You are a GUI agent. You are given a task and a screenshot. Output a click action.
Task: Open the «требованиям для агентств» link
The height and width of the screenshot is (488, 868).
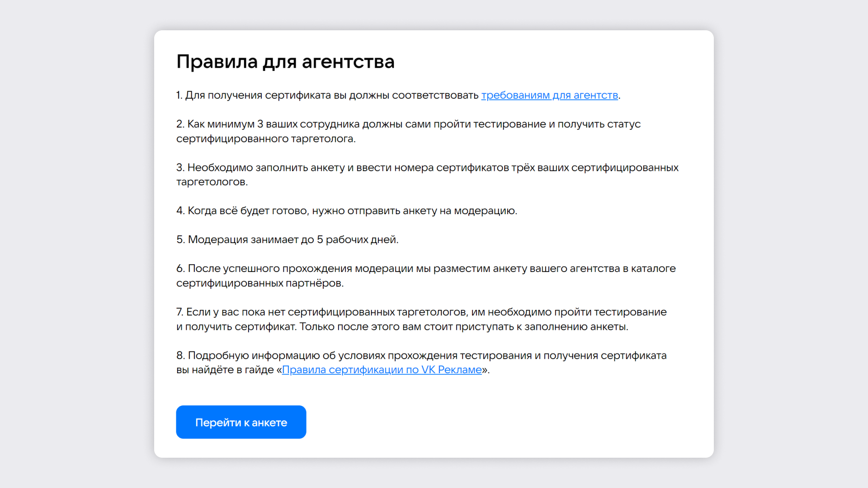549,95
